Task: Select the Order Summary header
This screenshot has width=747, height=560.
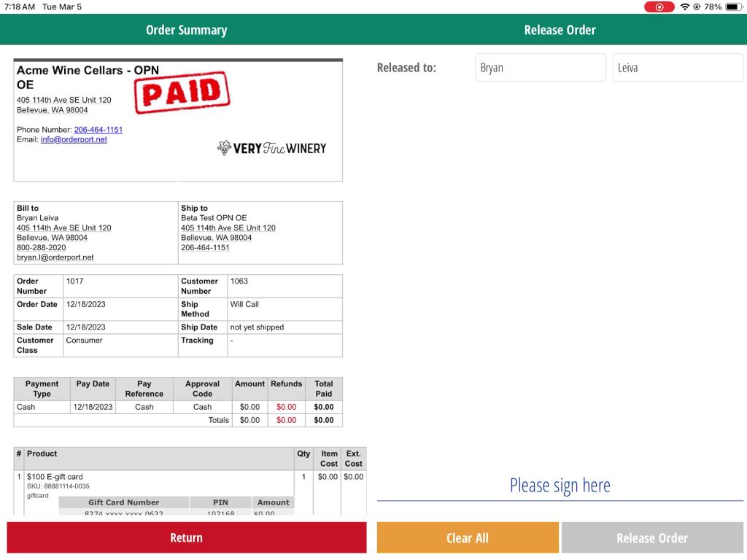Action: coord(187,30)
